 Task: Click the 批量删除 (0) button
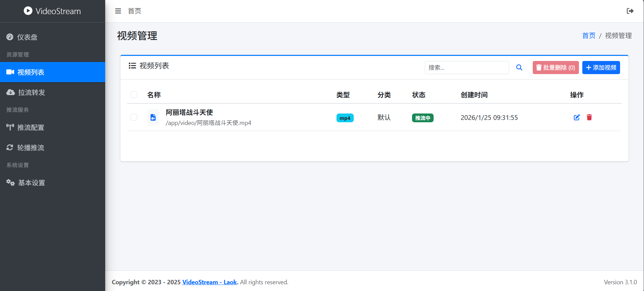pos(556,67)
